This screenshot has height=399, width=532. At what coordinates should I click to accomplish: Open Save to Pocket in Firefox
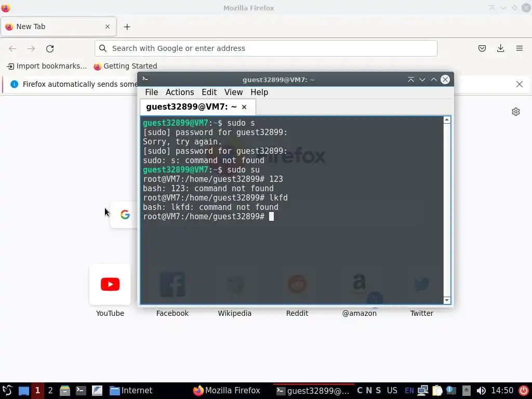(482, 48)
